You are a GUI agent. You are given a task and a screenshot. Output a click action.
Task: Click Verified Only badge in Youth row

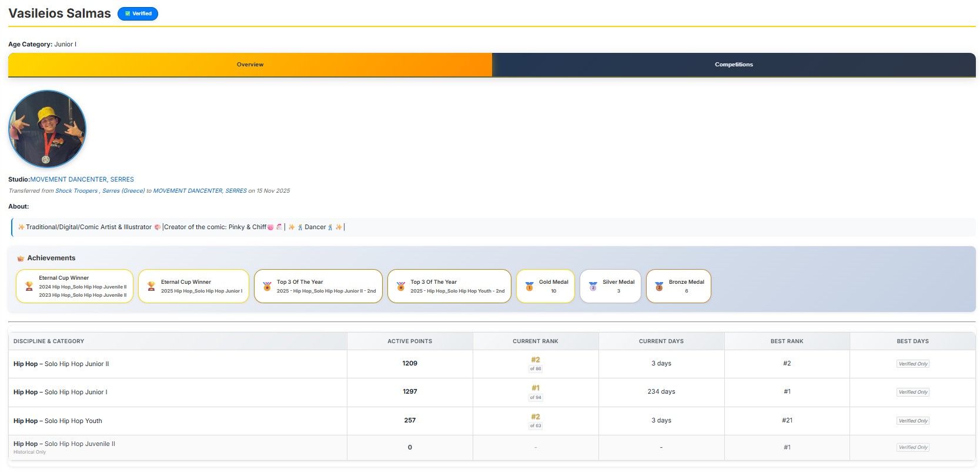pyautogui.click(x=912, y=421)
